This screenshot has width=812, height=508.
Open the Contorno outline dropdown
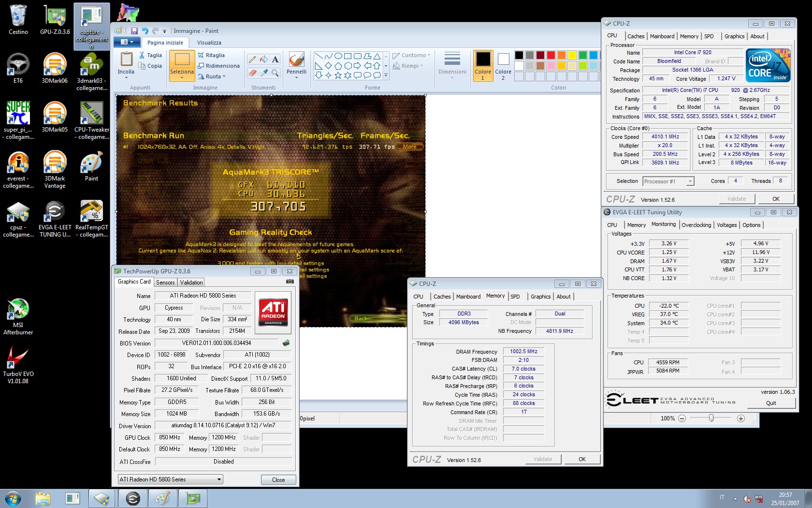pos(412,55)
